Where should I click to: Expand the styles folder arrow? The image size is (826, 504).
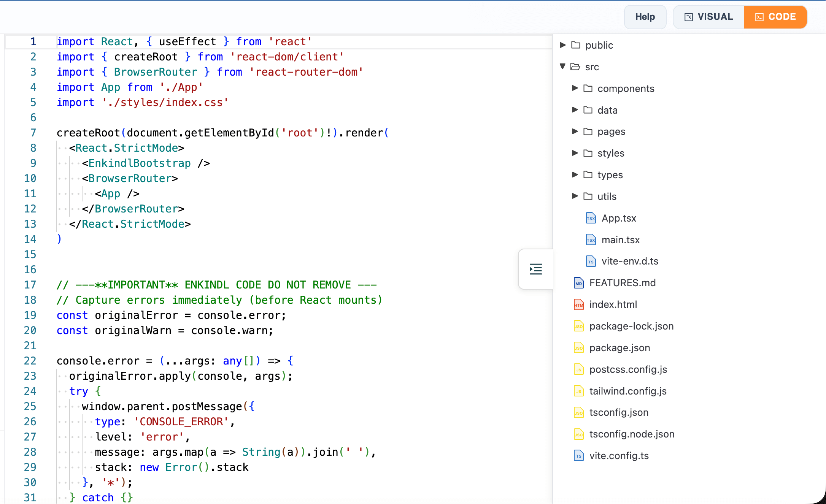(575, 153)
